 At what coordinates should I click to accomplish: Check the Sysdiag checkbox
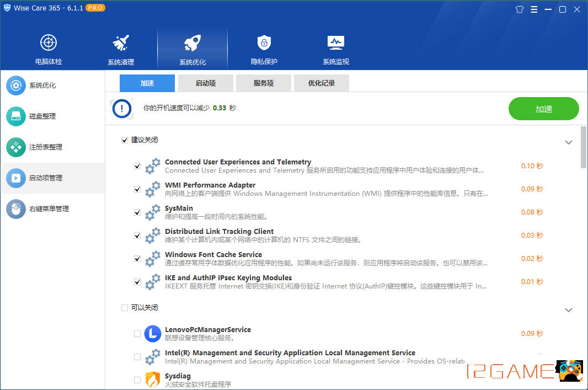click(137, 380)
